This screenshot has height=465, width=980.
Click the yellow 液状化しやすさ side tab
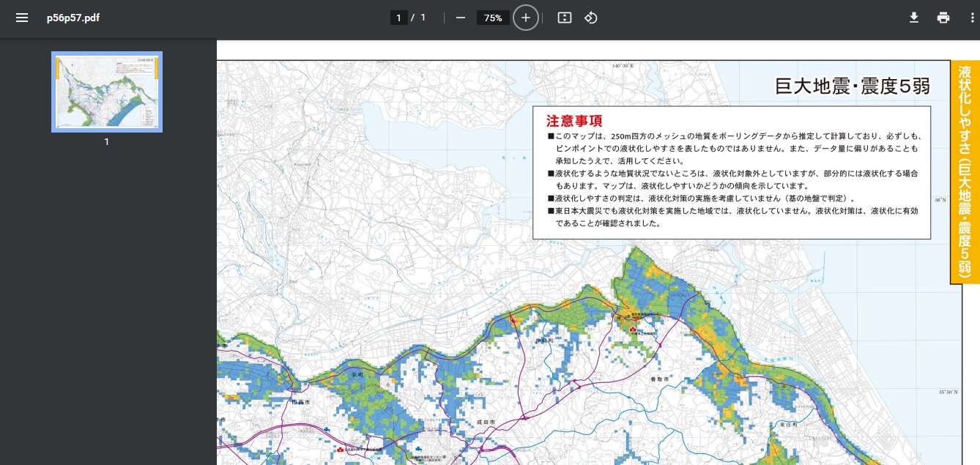coord(965,171)
